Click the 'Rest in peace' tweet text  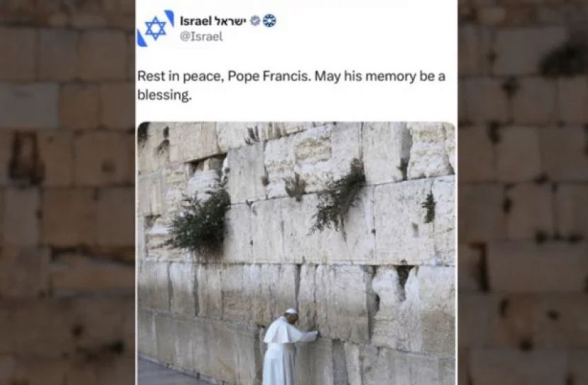291,86
